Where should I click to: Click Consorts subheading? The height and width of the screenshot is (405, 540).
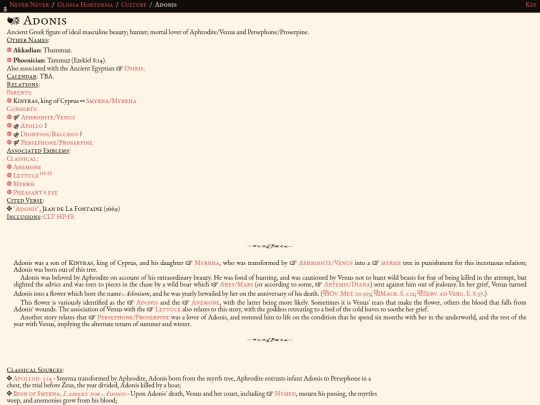22,109
